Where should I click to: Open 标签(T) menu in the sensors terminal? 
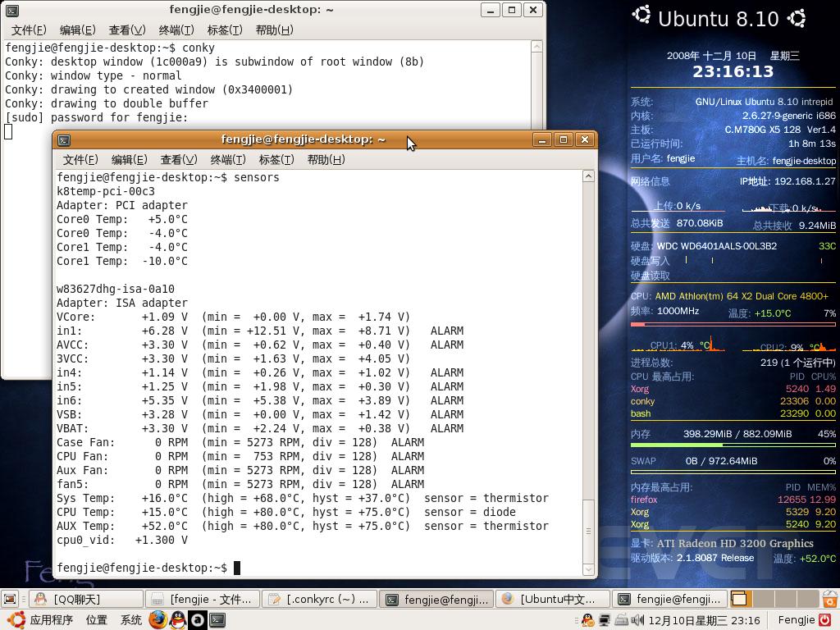pyautogui.click(x=276, y=160)
